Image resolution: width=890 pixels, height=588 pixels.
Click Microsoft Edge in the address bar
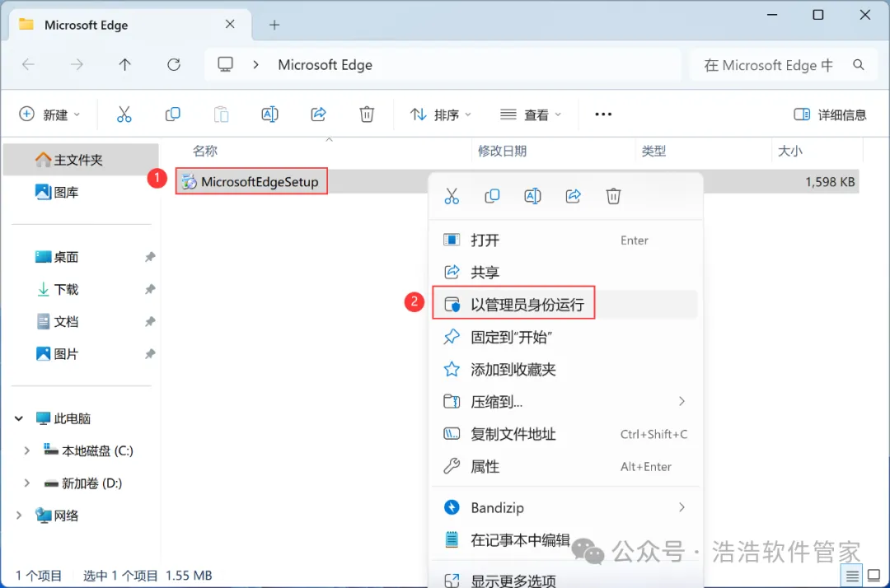[x=326, y=64]
